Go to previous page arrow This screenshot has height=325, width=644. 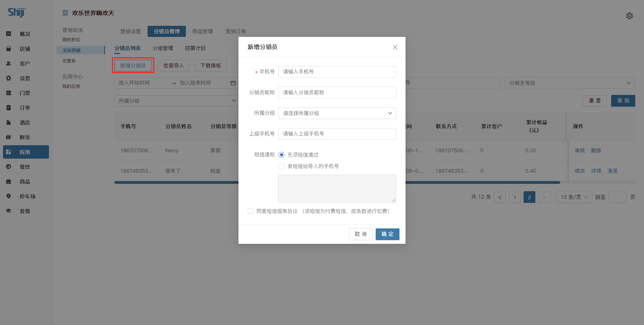point(500,197)
